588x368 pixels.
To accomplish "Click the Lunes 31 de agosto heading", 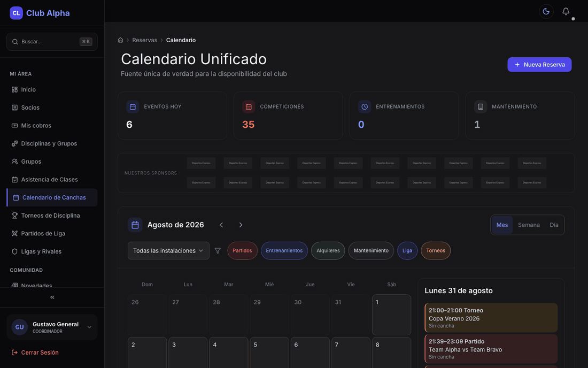I will click(x=459, y=291).
